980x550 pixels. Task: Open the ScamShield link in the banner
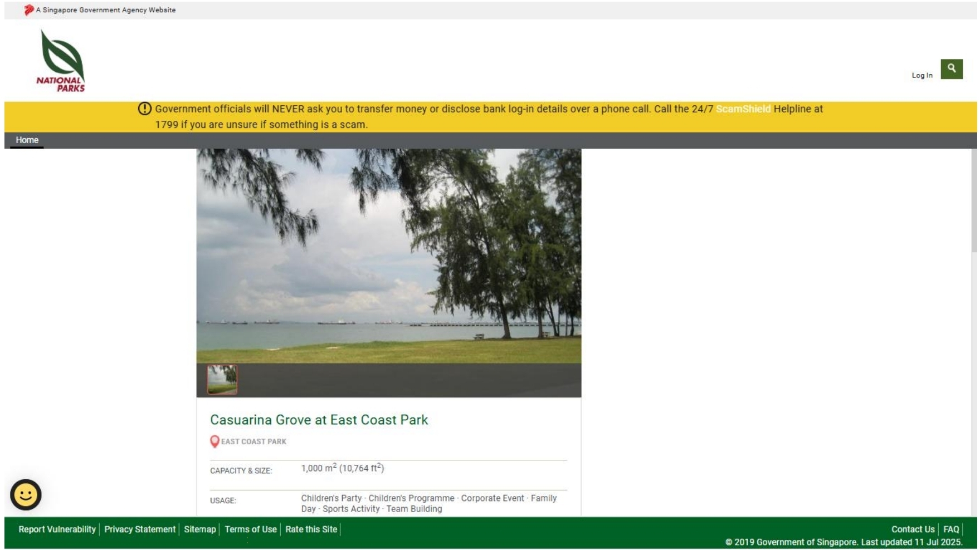coord(743,109)
